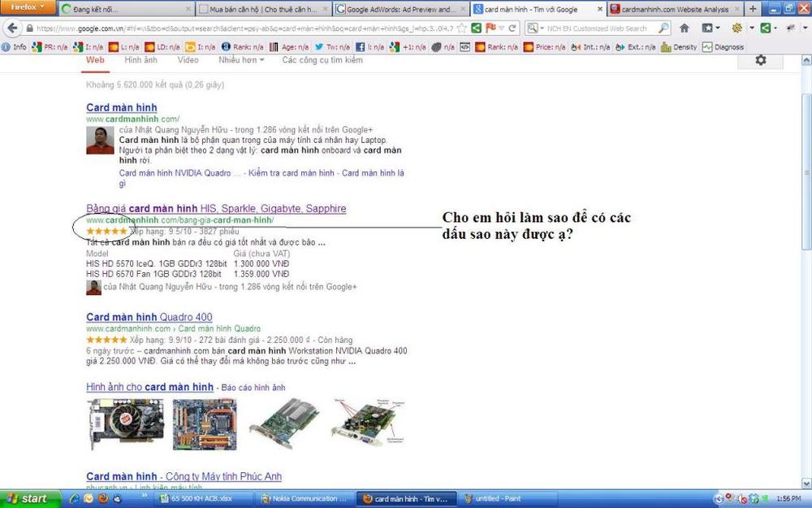Click the Facebook likes toolbar item

369,47
